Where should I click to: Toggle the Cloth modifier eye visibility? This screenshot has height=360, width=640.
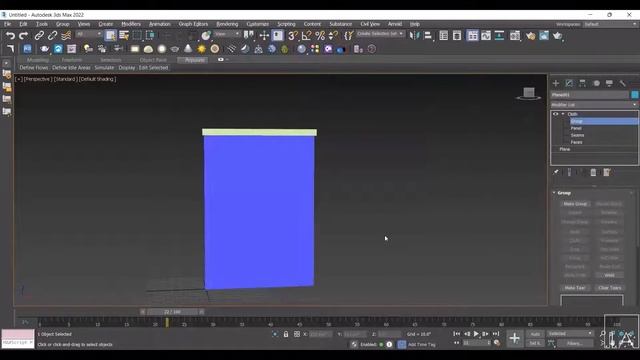tap(555, 114)
